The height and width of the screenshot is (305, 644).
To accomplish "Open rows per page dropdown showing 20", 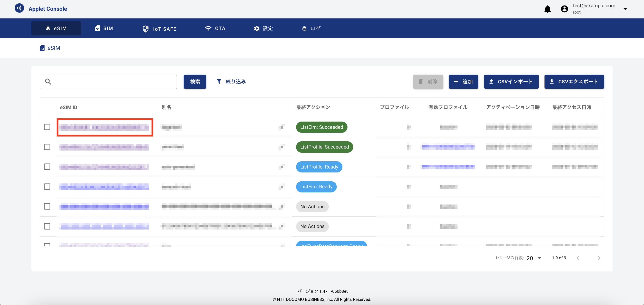I will pyautogui.click(x=534, y=258).
